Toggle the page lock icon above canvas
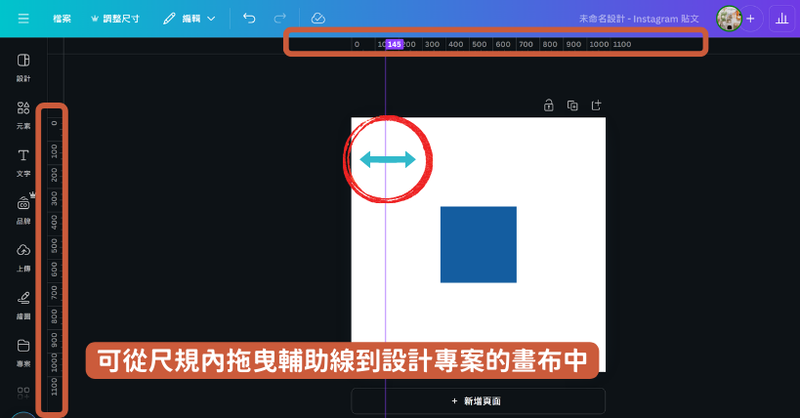 pyautogui.click(x=548, y=105)
